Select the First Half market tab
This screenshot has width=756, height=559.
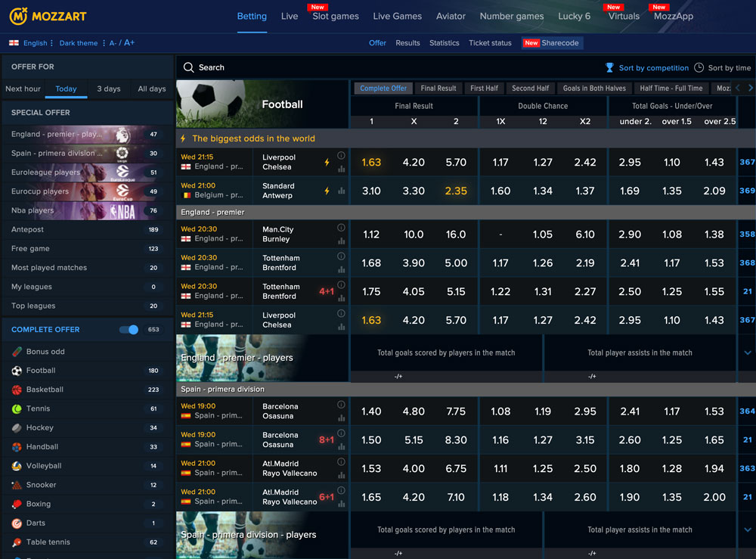tap(484, 89)
